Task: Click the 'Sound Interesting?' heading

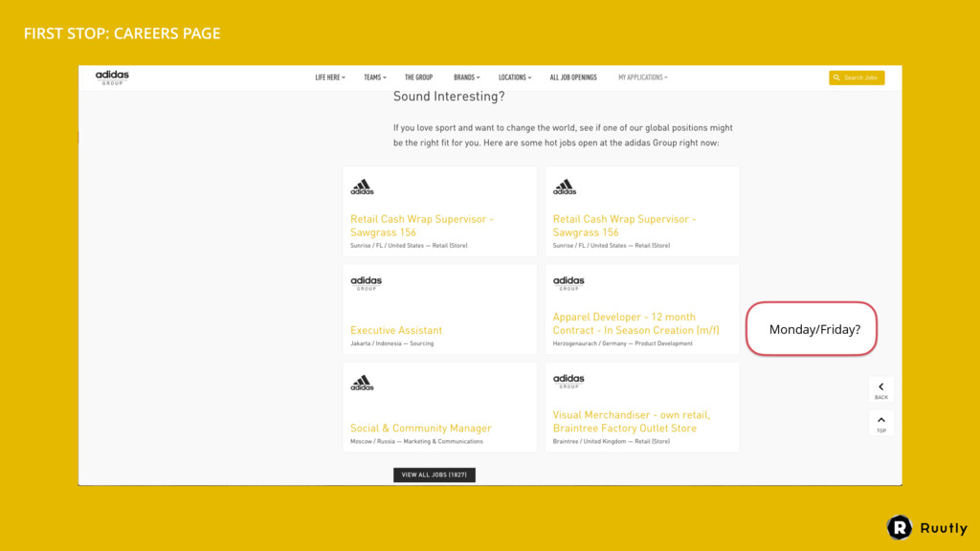Action: [x=449, y=97]
